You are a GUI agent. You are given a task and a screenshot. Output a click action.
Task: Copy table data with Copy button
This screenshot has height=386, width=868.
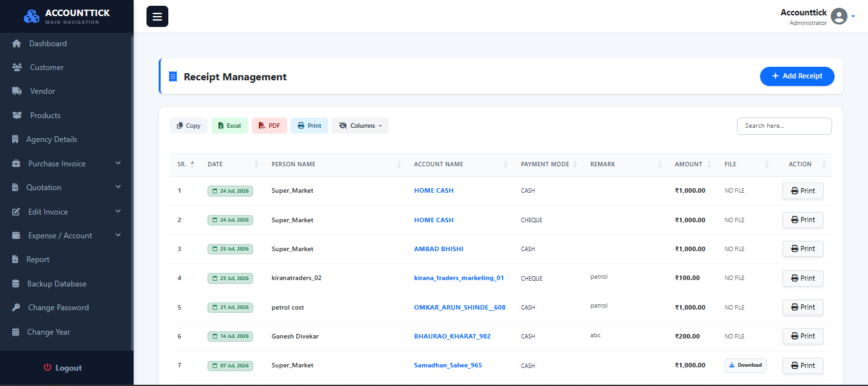point(189,126)
